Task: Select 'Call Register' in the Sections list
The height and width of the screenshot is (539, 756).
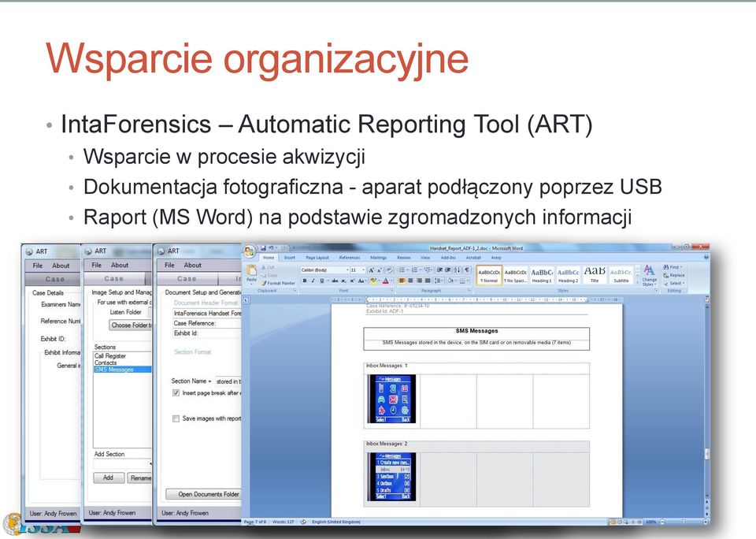Action: pyautogui.click(x=110, y=355)
